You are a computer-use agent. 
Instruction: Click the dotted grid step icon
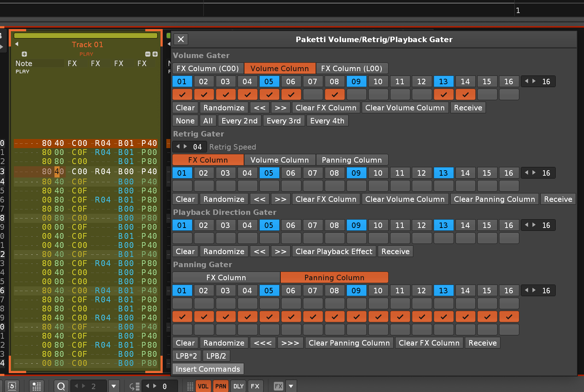click(x=190, y=386)
